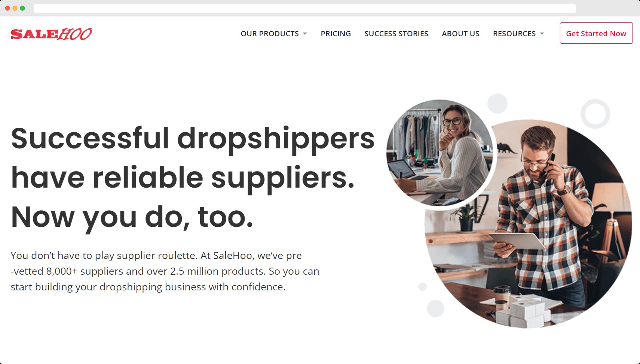Click the browser address bar
This screenshot has height=364, width=640.
[x=305, y=8]
